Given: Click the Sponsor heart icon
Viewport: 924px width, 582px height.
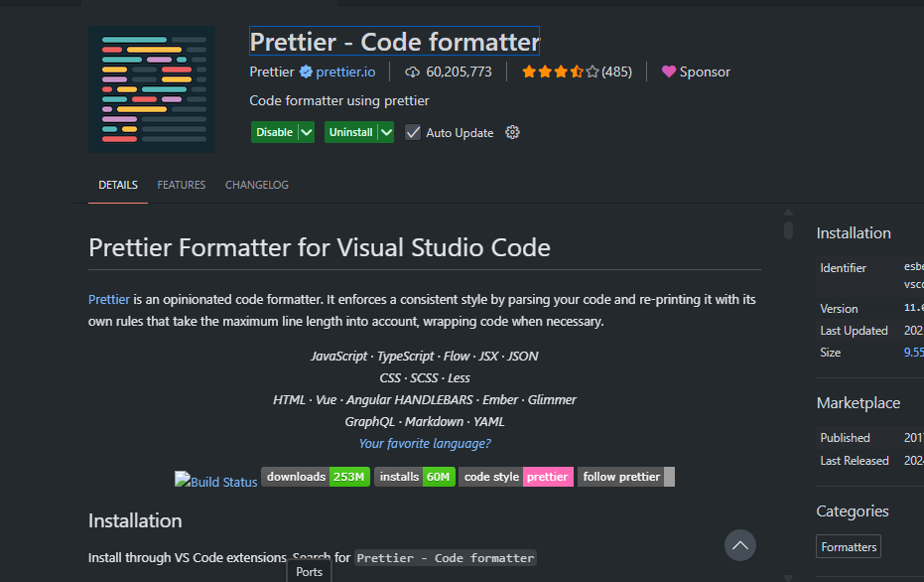Looking at the screenshot, I should pos(668,72).
